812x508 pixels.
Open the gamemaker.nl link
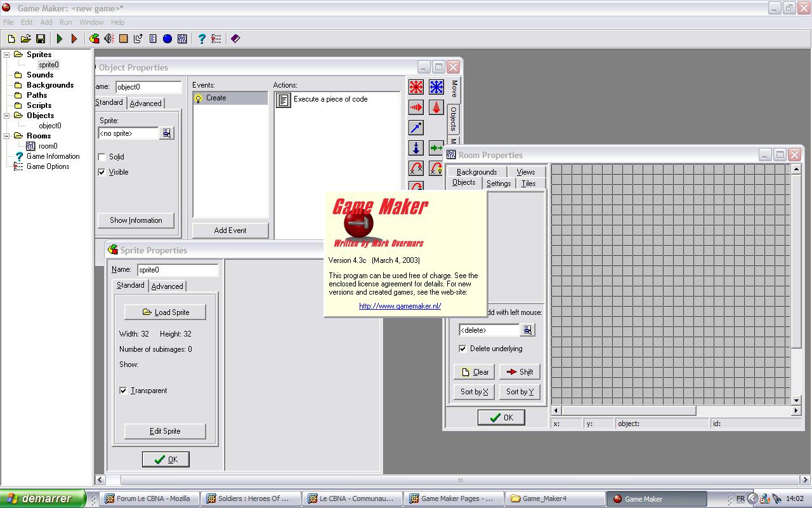tap(400, 306)
